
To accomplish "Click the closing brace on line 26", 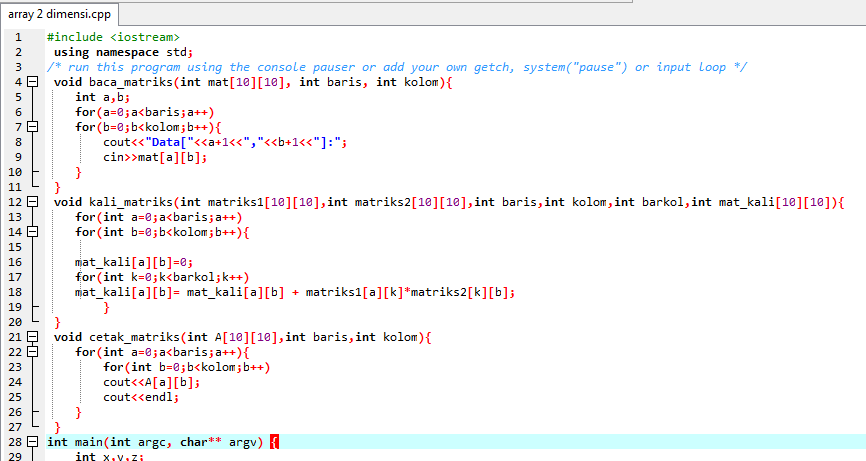I will (78, 412).
